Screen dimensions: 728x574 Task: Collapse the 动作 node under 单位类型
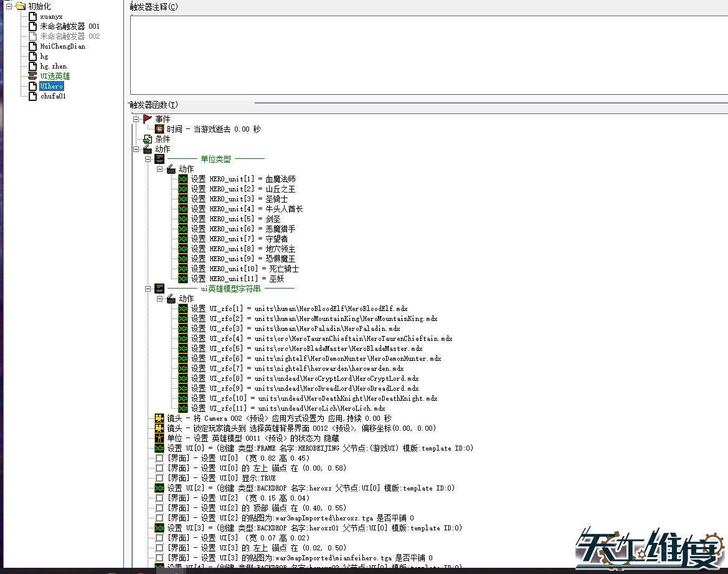[x=159, y=168]
